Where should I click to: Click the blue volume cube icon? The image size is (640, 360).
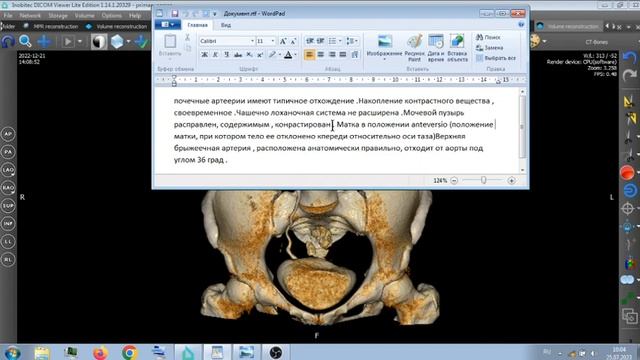click(x=117, y=41)
